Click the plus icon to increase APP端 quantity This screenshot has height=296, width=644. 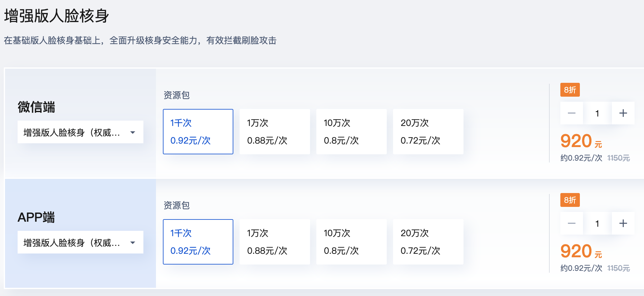click(623, 223)
